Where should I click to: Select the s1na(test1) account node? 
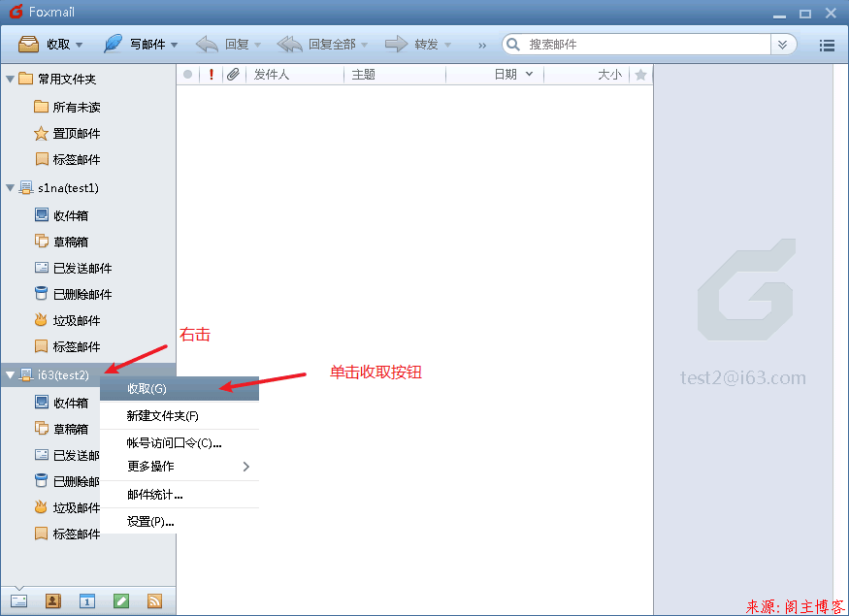(x=68, y=188)
